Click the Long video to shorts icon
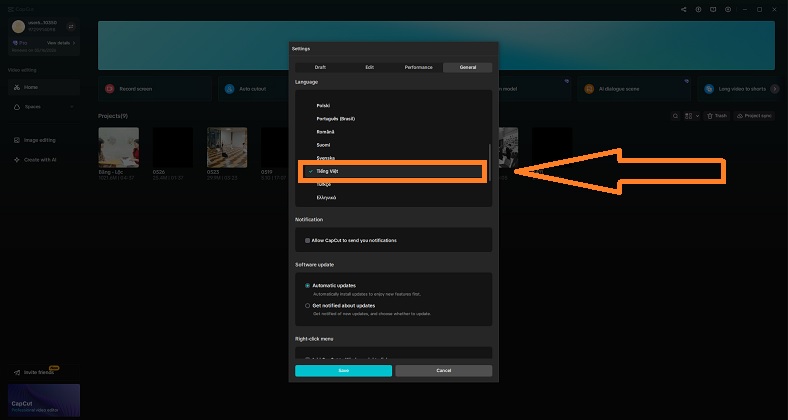788x420 pixels. coord(709,89)
